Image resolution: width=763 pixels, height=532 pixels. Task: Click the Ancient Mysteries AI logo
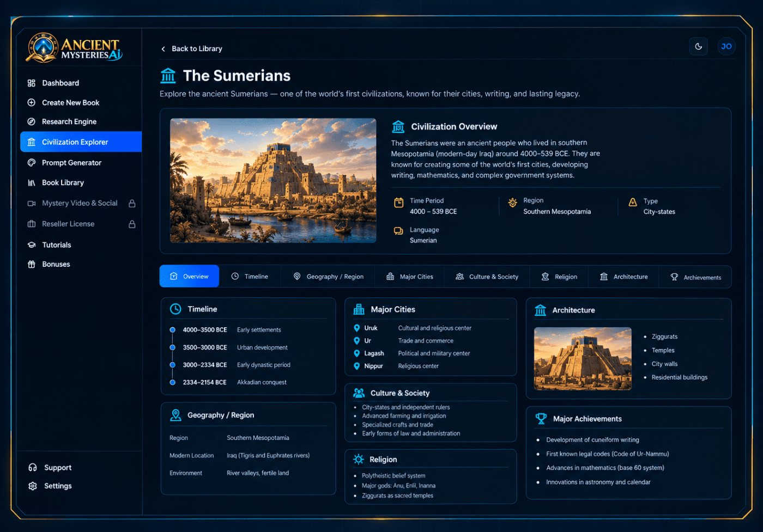(74, 48)
